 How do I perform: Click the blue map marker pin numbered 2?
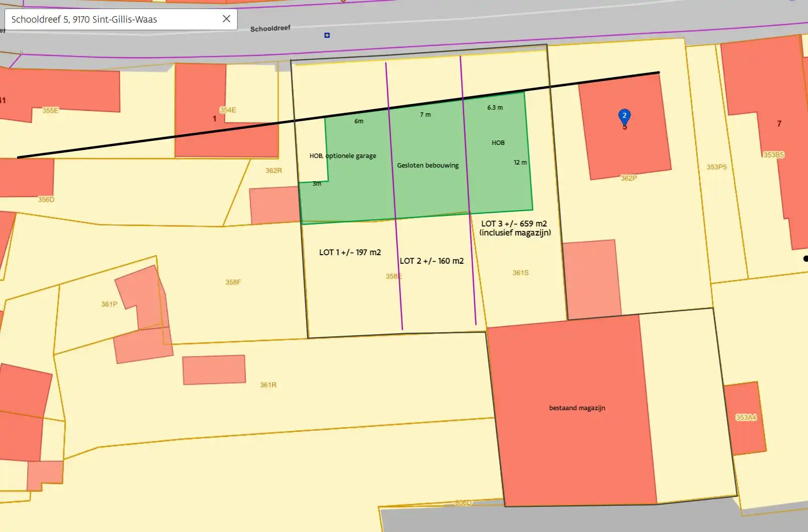pos(624,116)
